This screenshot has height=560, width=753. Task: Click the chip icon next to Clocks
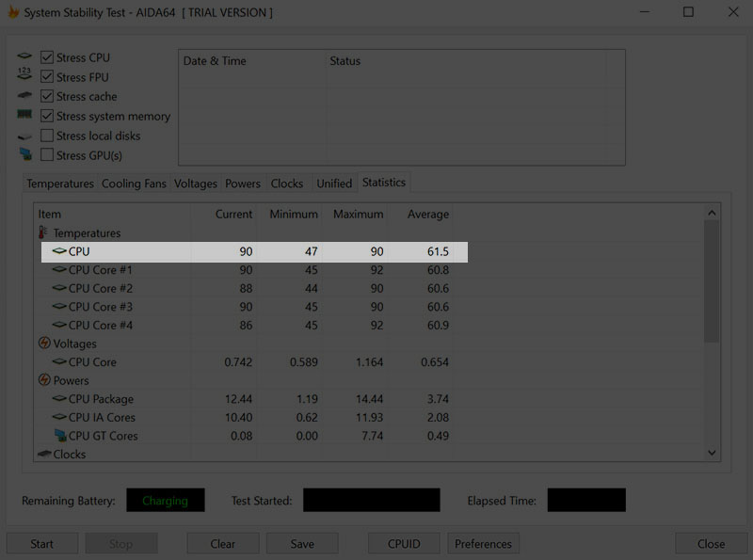(x=44, y=454)
